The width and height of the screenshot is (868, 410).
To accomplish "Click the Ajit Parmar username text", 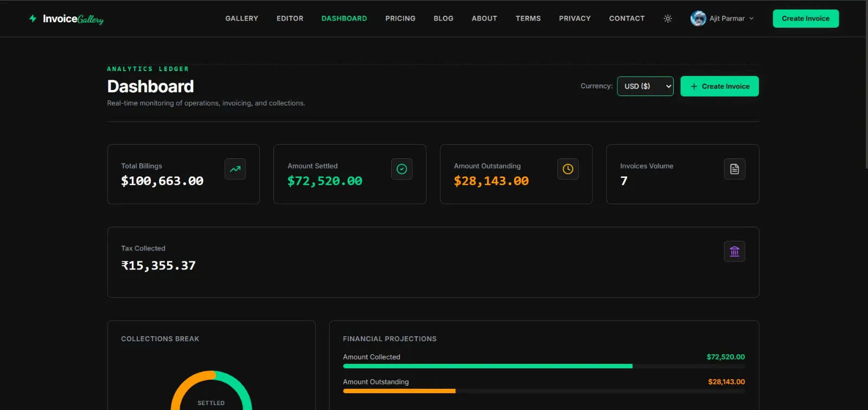I will 727,18.
